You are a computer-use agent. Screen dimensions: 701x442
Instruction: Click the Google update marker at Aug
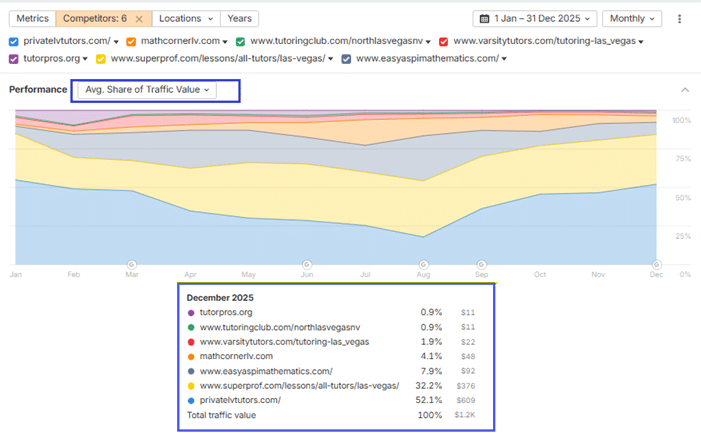click(x=423, y=265)
